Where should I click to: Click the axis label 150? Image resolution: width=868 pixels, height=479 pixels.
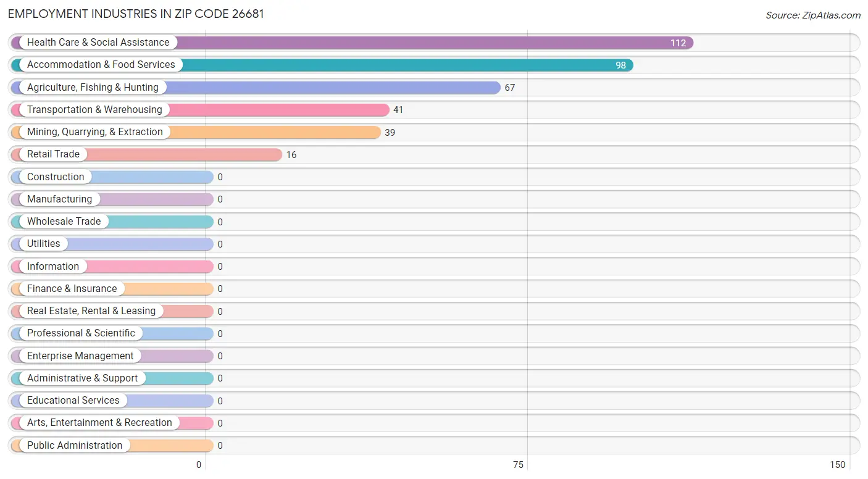coord(837,465)
